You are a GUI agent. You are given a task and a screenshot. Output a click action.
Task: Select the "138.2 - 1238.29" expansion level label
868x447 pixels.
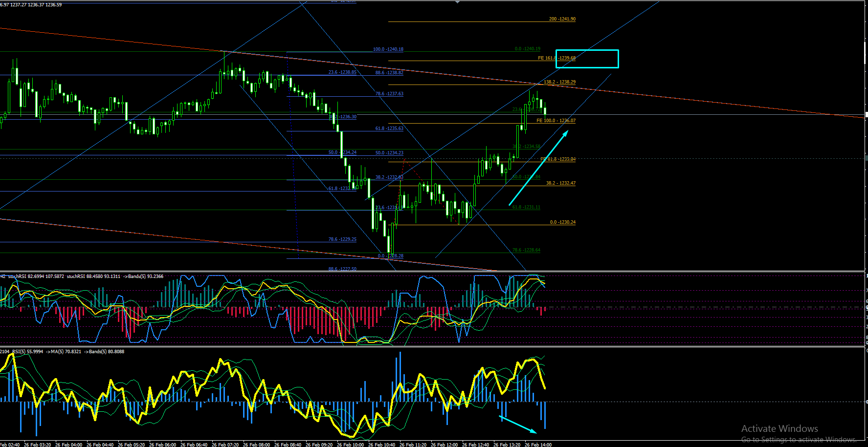pos(559,82)
